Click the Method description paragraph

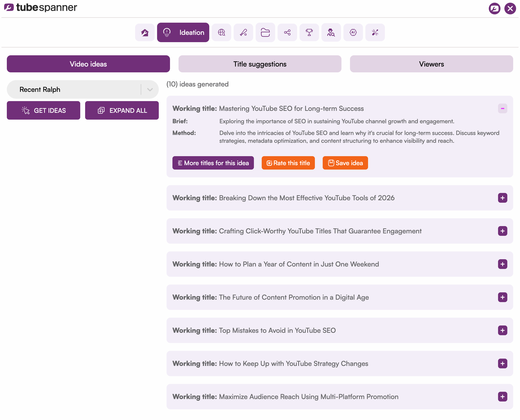(359, 137)
